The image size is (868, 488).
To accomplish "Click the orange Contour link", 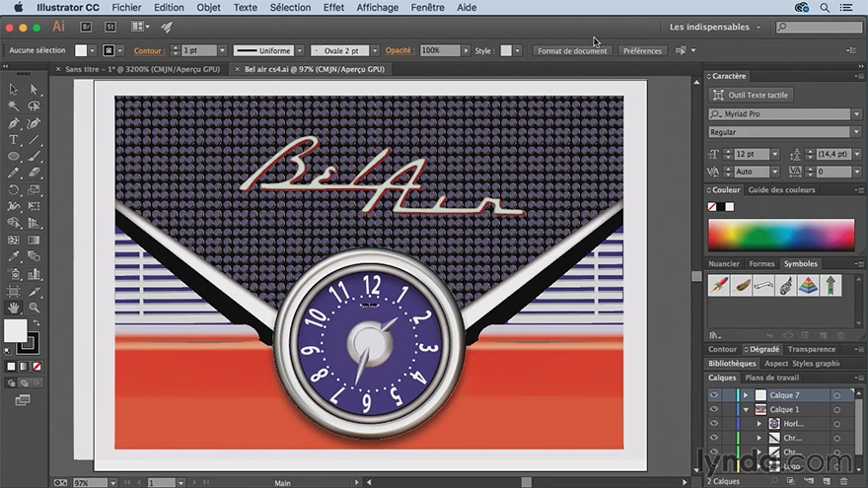I will pyautogui.click(x=148, y=50).
